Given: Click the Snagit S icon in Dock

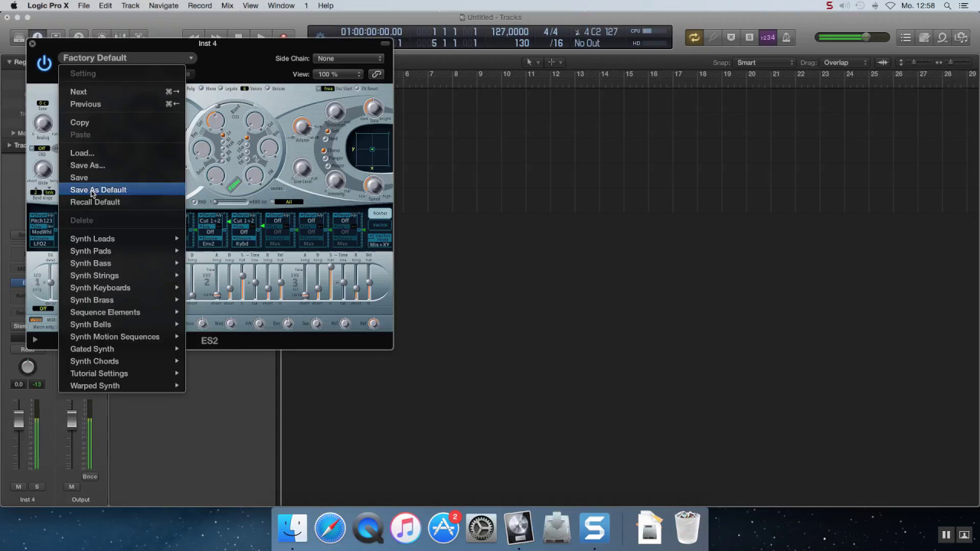Looking at the screenshot, I should click(594, 528).
